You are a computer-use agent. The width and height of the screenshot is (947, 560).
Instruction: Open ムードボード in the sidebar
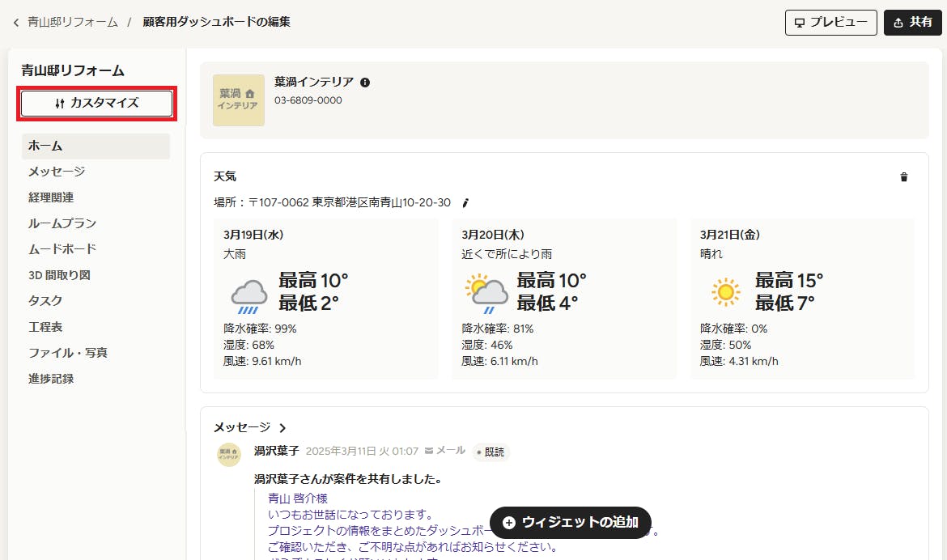(62, 249)
